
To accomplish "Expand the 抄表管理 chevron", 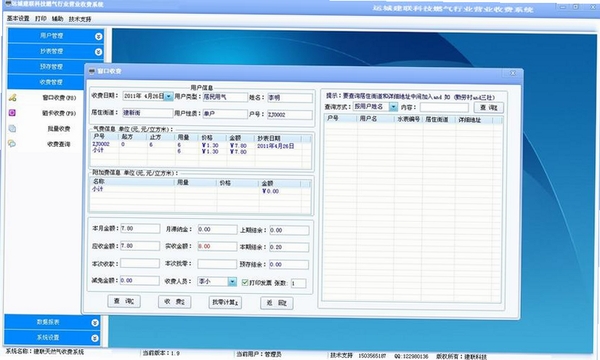I will pyautogui.click(x=98, y=52).
